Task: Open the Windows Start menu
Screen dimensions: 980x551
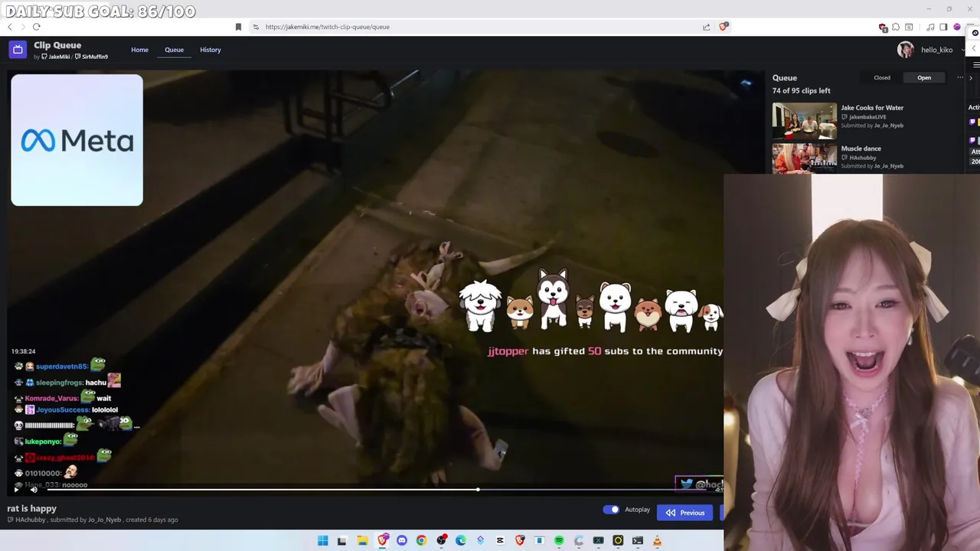Action: [323, 541]
